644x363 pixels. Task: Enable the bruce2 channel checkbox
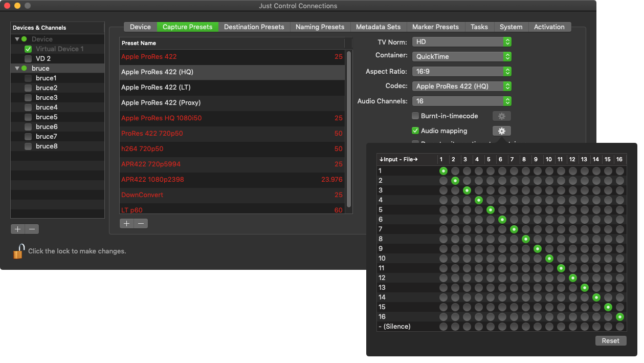[x=28, y=88]
